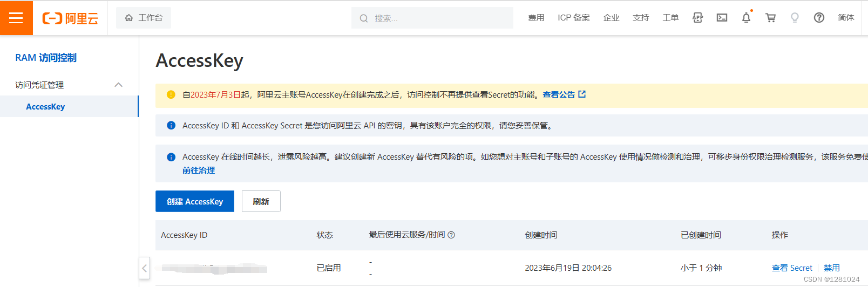Click the 刷新 refresh button

[x=261, y=201]
